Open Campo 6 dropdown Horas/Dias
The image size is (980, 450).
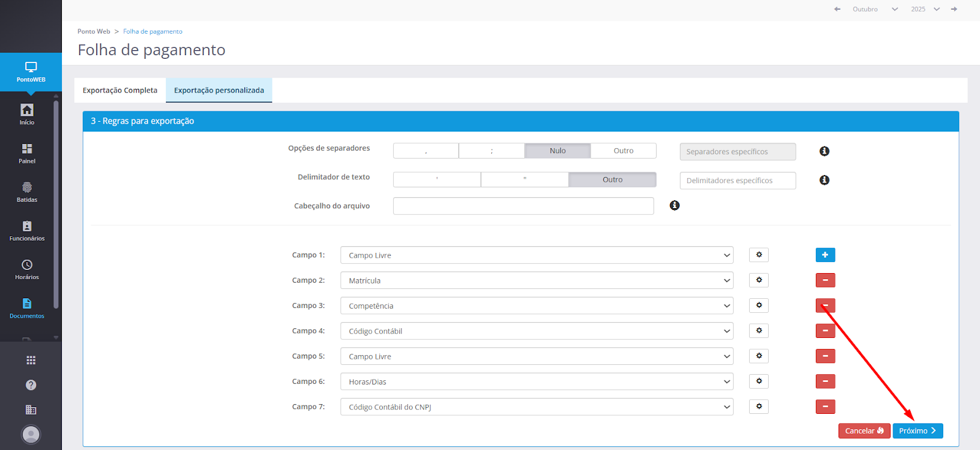(x=537, y=381)
